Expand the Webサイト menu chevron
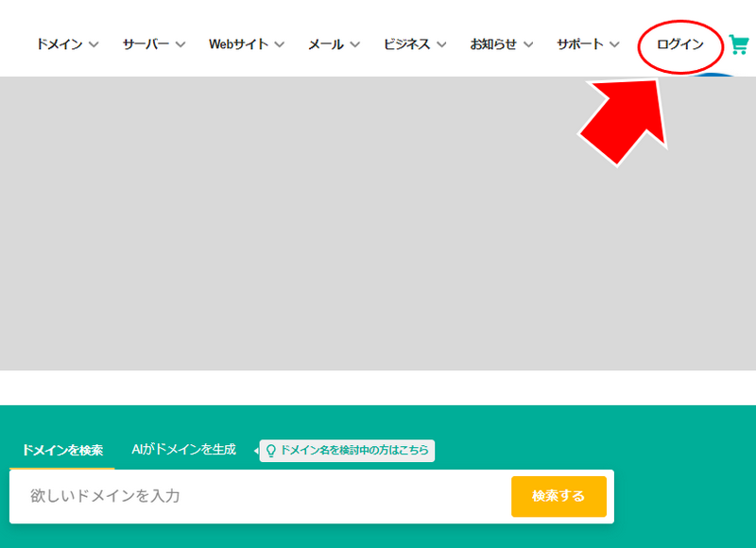This screenshot has width=756, height=548. 279,44
